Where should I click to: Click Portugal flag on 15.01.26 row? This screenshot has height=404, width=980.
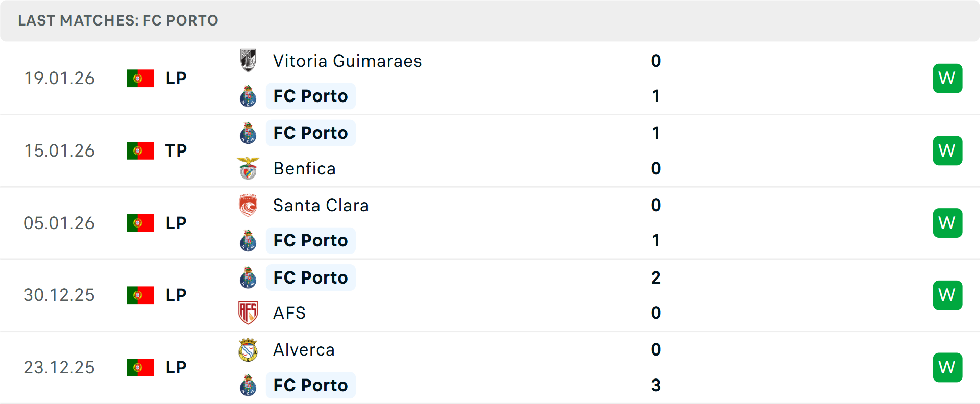pyautogui.click(x=140, y=150)
